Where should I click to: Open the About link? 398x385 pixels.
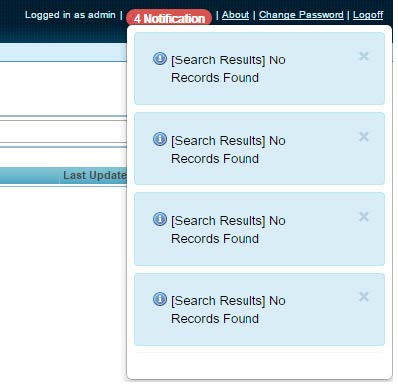click(x=235, y=15)
